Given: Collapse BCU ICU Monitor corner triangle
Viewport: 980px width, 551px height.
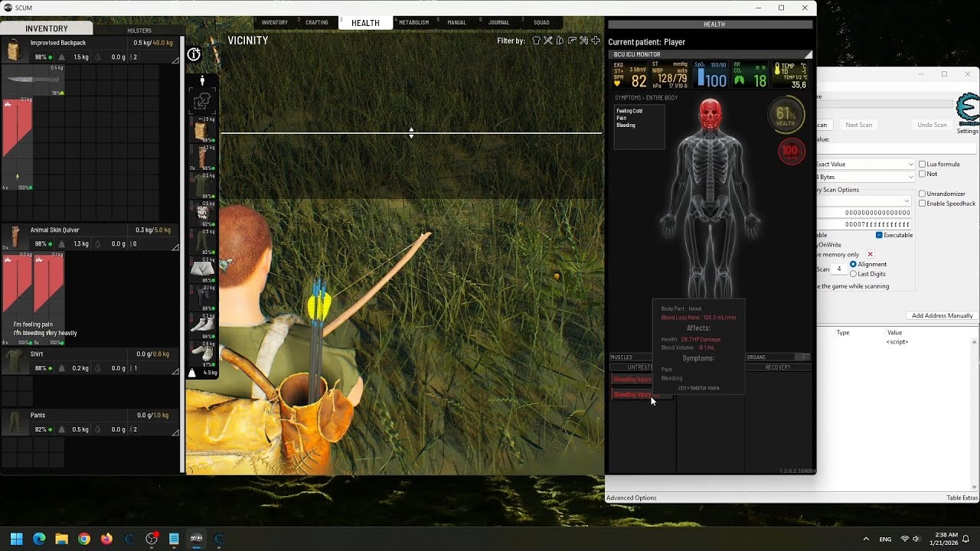Looking at the screenshot, I should [808, 54].
